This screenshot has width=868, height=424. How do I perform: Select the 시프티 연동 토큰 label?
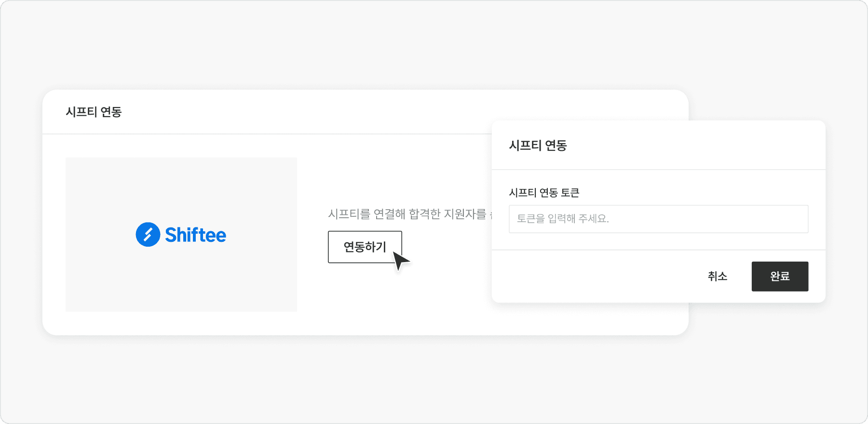coord(544,193)
